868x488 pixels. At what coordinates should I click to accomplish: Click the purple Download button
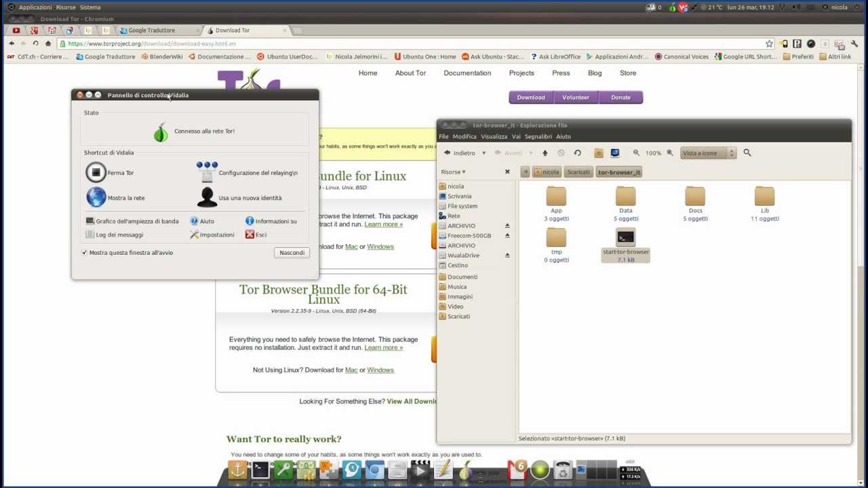(x=531, y=98)
